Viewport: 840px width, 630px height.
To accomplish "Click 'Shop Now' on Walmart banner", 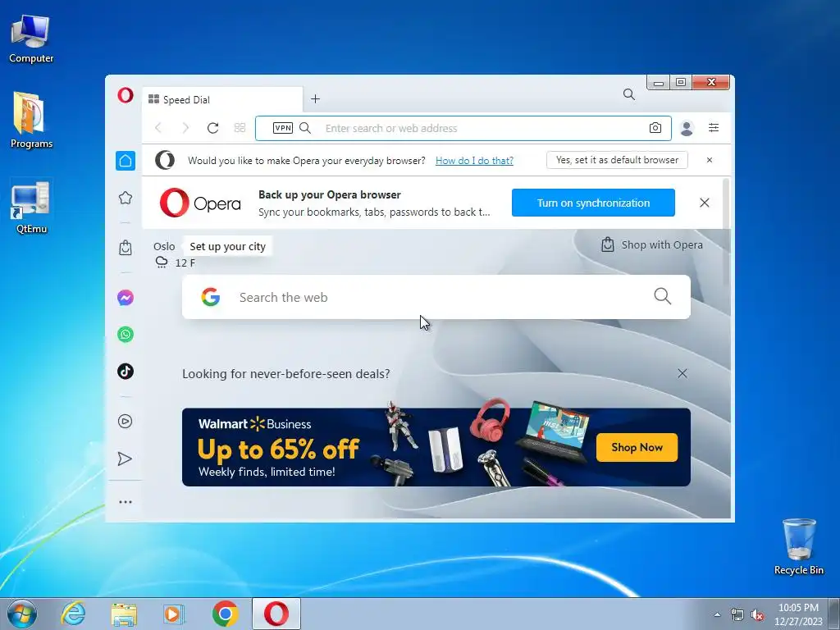I will (637, 447).
